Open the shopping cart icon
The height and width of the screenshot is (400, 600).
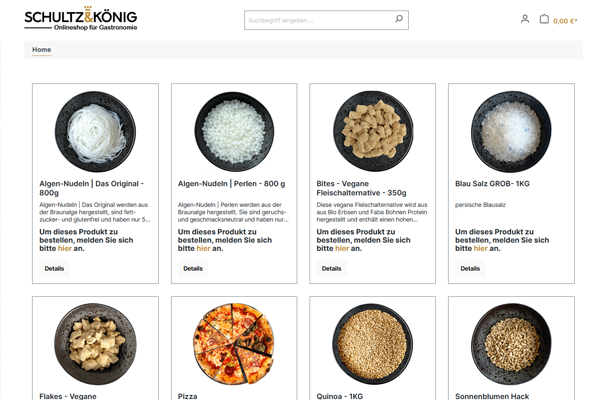coord(544,19)
